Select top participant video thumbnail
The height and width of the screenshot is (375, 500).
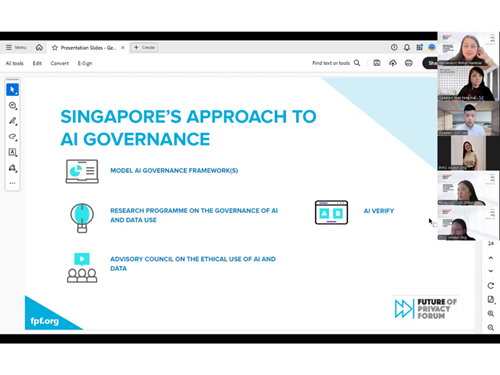coord(468,49)
